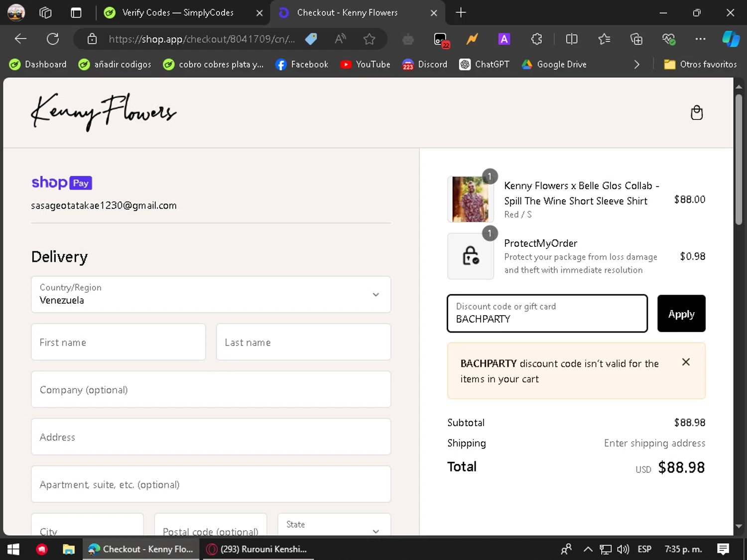Open site information lock icon
Viewport: 747px width, 560px height.
point(92,39)
